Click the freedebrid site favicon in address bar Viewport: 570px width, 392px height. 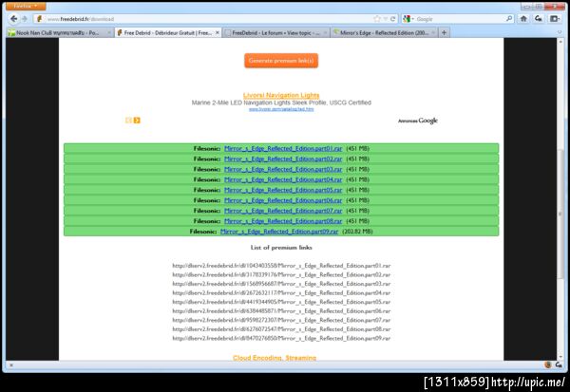(39, 19)
